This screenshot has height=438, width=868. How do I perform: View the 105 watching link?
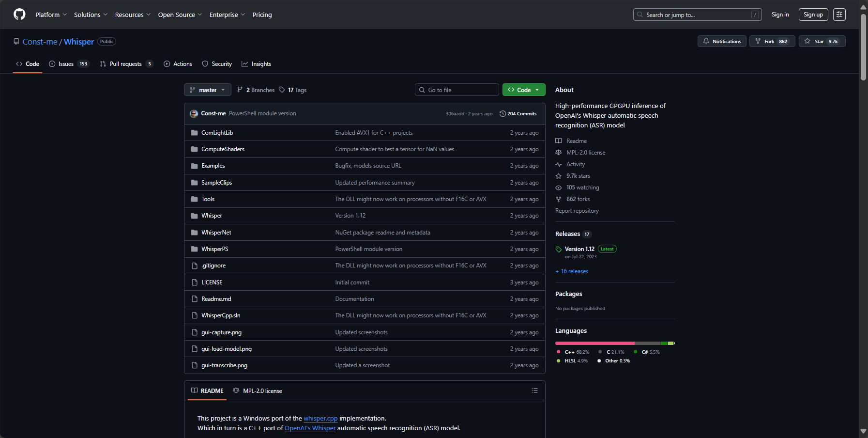click(578, 188)
